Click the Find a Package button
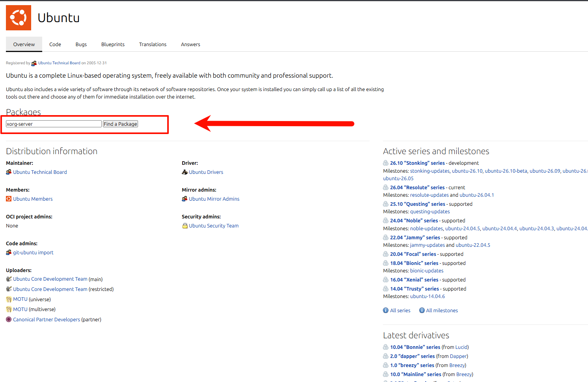This screenshot has height=382, width=588. click(x=120, y=124)
